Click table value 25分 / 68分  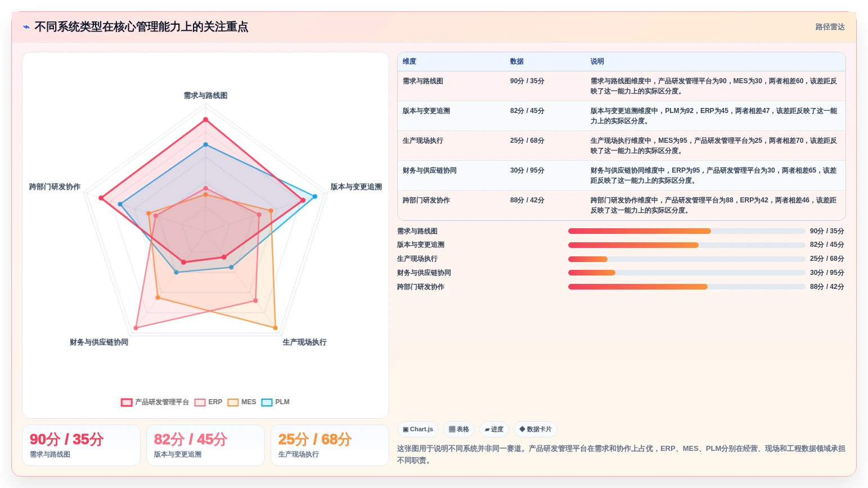[x=527, y=141]
